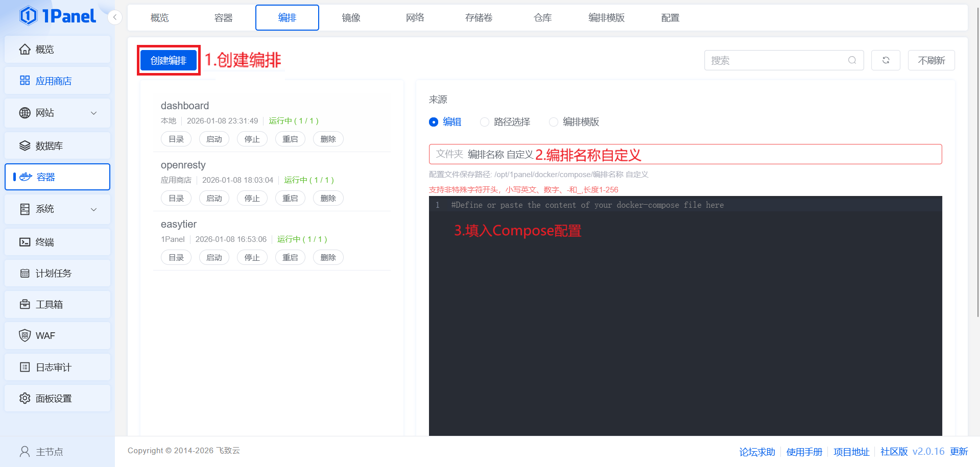Image resolution: width=980 pixels, height=467 pixels.
Task: Select the 编辑 source radio button
Action: click(x=434, y=122)
